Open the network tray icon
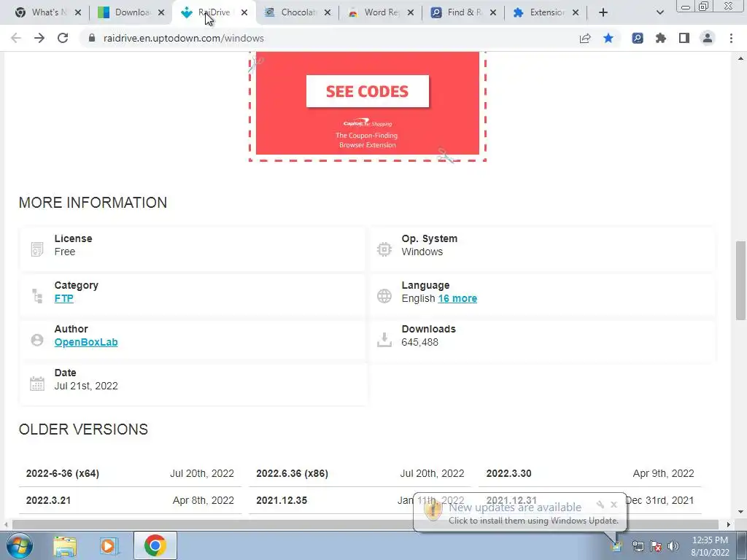 pyautogui.click(x=638, y=546)
